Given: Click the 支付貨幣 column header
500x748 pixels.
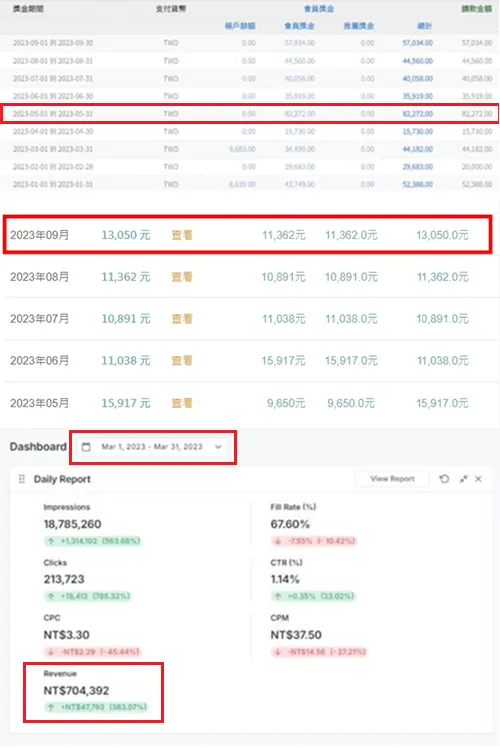Looking at the screenshot, I should (171, 9).
